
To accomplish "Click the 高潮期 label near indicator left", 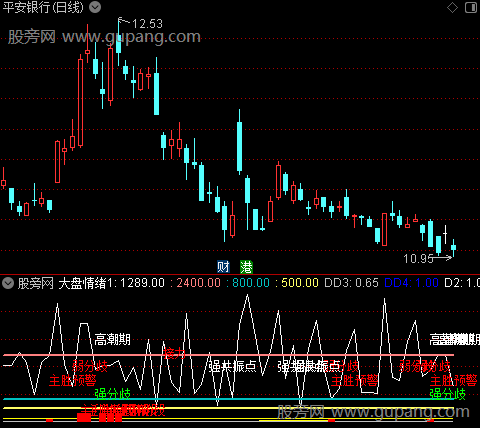I will pos(112,340).
